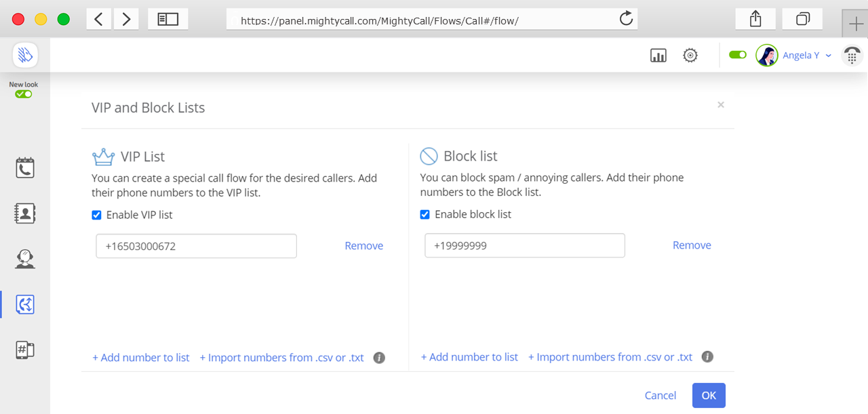Import VIP numbers from .csv or .txt
The image size is (868, 414).
[x=282, y=357]
